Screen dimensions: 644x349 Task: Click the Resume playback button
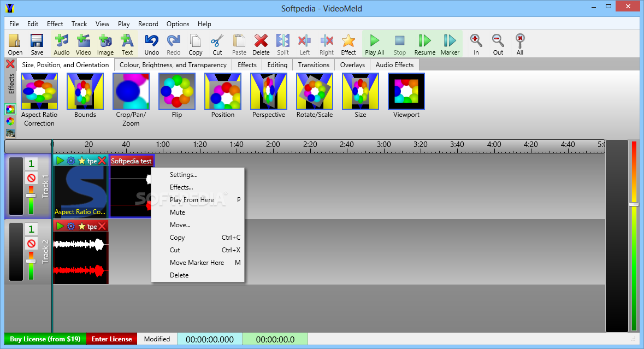coord(424,44)
